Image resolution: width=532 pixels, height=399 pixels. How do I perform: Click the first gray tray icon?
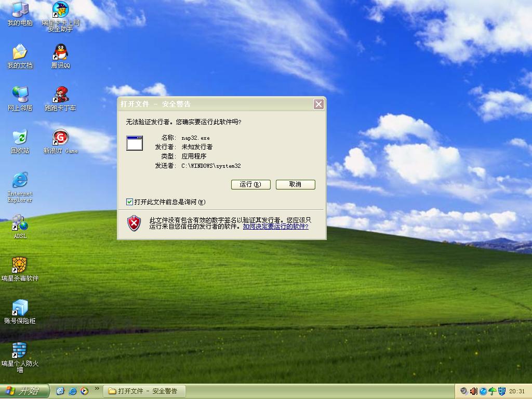coord(464,391)
